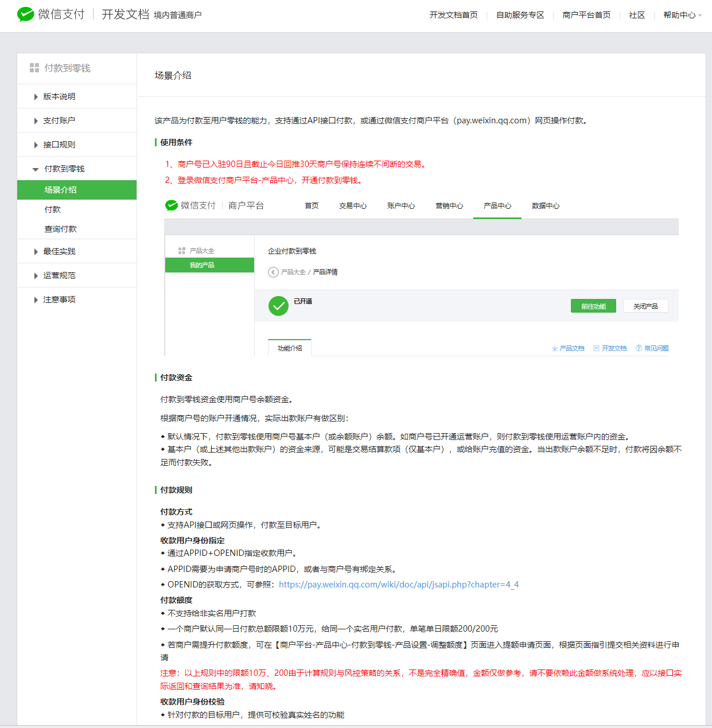Click the 付款额度 subheading

176,600
